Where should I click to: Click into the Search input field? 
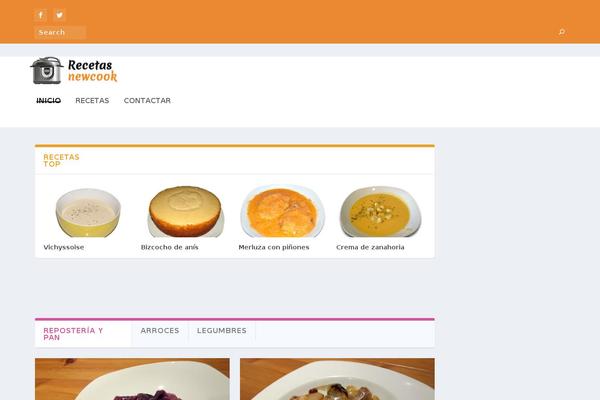(60, 32)
